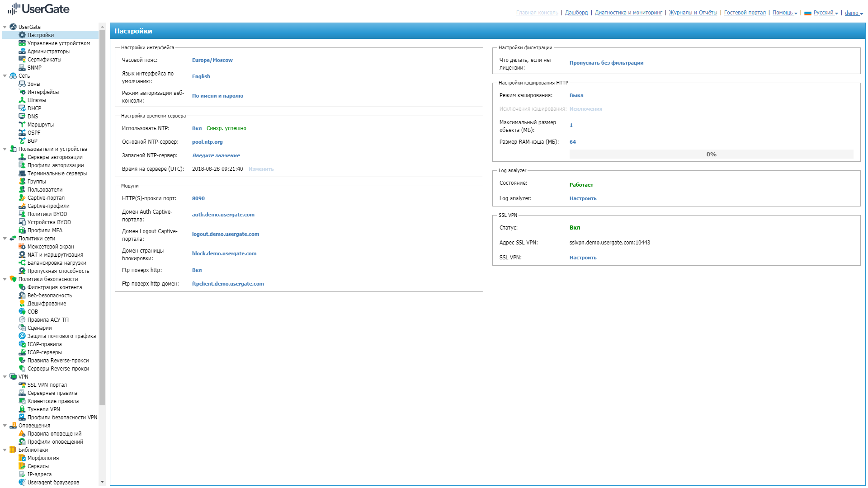Click the Europe/Moscow timezone link
868x488 pixels.
(x=212, y=60)
